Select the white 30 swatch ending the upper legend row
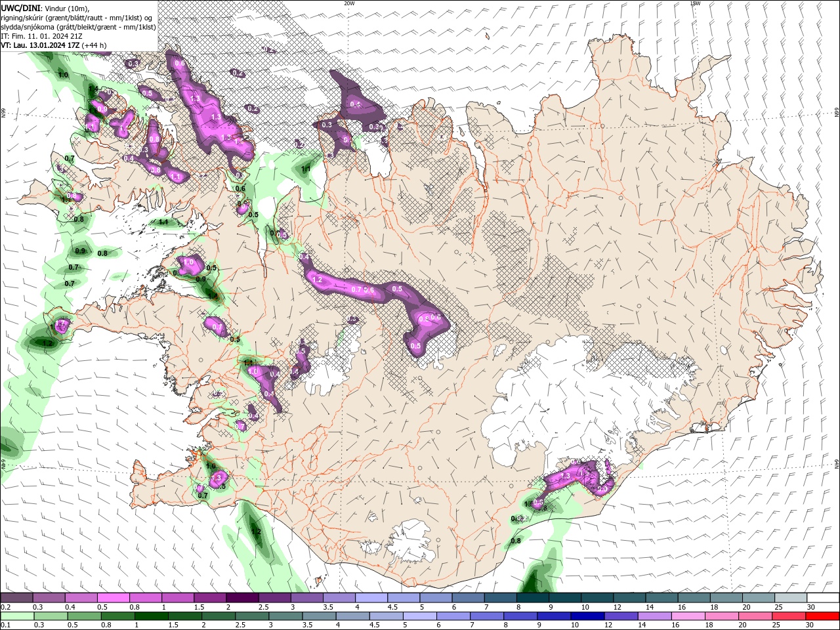840x630 pixels. coord(823,598)
